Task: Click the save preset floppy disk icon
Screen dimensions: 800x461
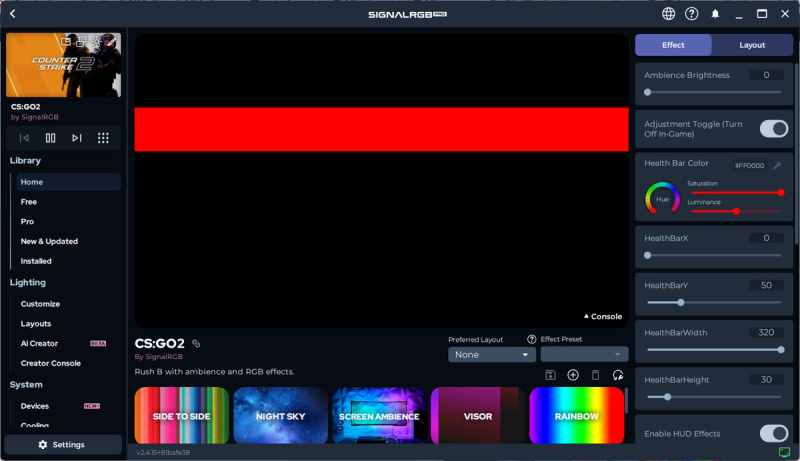Action: coord(550,375)
